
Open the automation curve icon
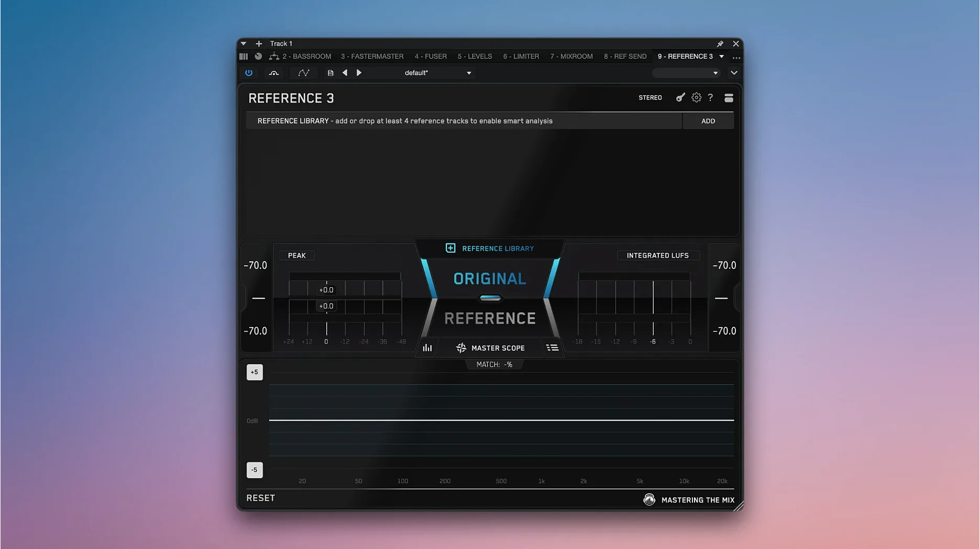(303, 73)
